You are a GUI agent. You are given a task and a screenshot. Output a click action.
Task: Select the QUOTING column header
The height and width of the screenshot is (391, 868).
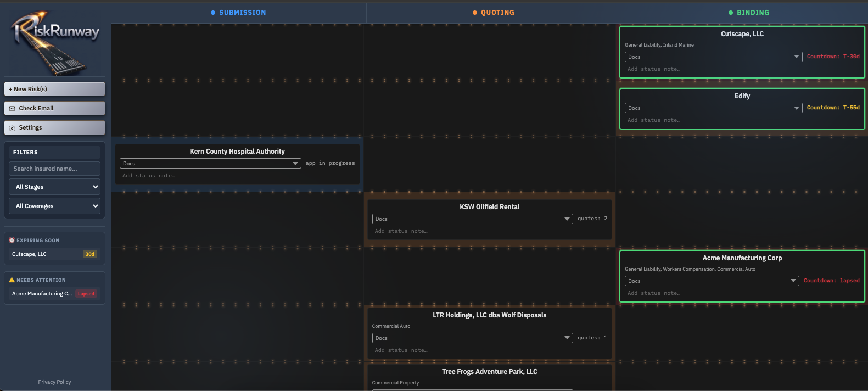pyautogui.click(x=494, y=13)
